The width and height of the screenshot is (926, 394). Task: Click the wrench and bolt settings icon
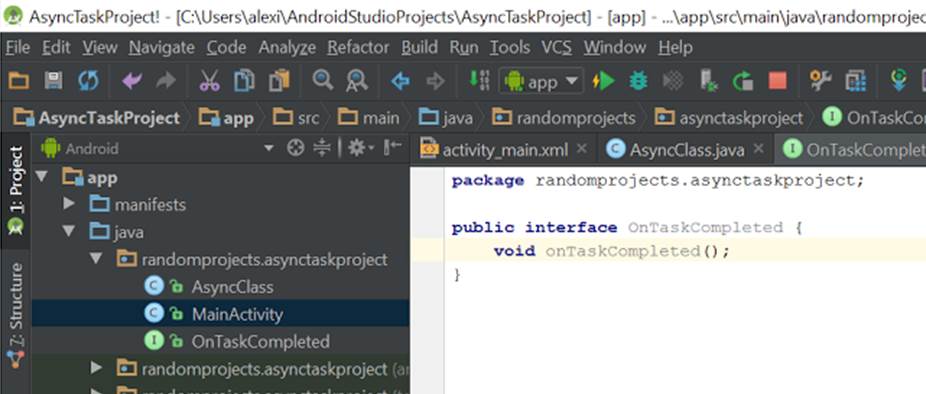pyautogui.click(x=821, y=80)
